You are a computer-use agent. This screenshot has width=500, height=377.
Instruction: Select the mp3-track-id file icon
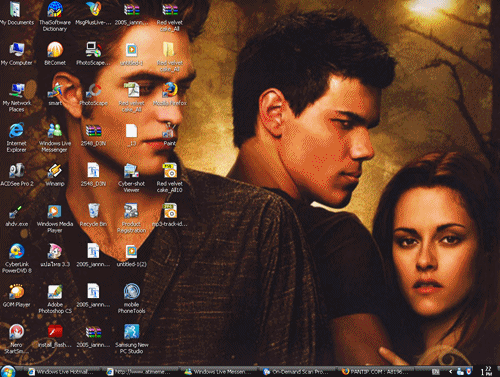[170, 215]
